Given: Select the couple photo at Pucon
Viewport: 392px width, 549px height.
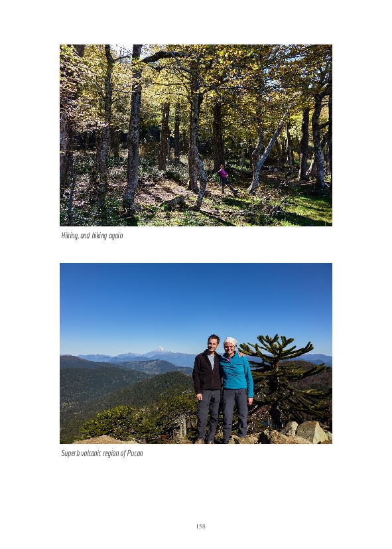Looking at the screenshot, I should pos(196,353).
